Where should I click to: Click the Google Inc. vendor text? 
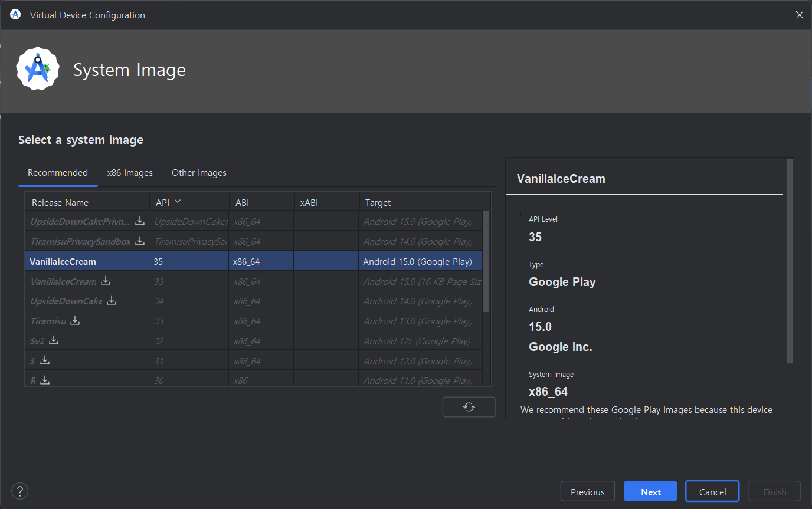point(561,347)
